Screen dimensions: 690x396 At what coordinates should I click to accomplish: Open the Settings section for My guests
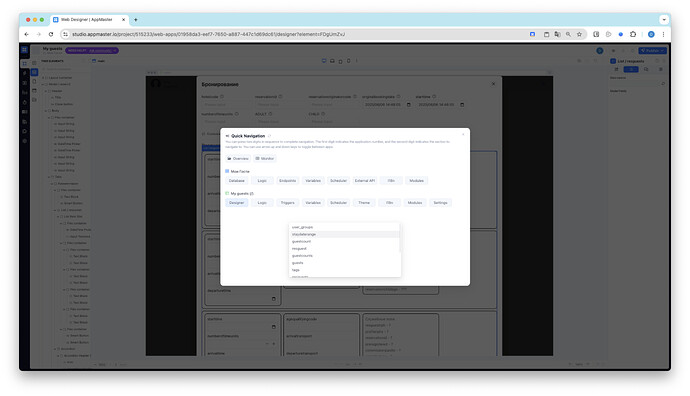click(440, 203)
